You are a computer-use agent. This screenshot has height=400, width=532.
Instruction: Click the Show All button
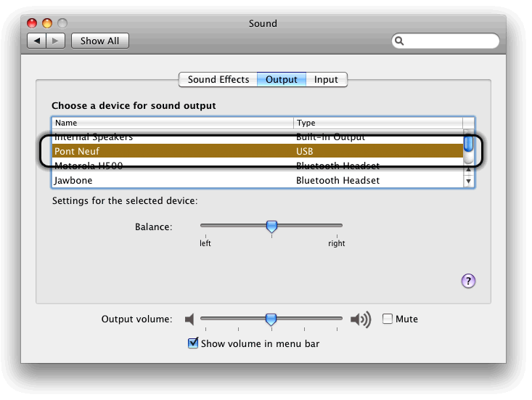[100, 41]
